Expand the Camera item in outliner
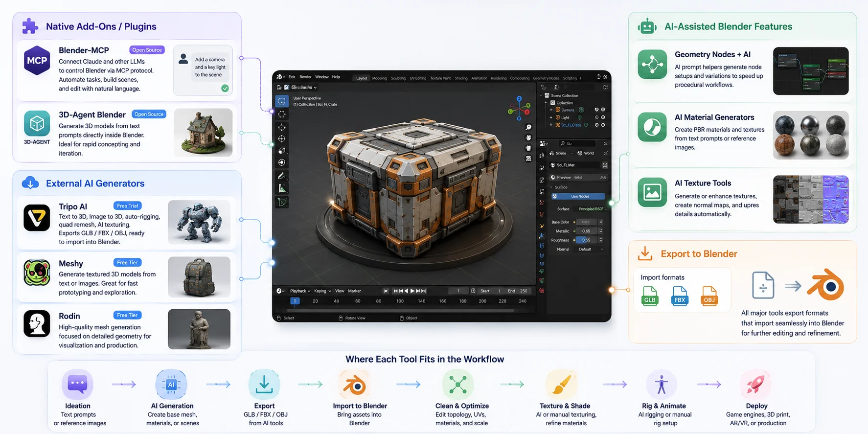 coord(551,110)
